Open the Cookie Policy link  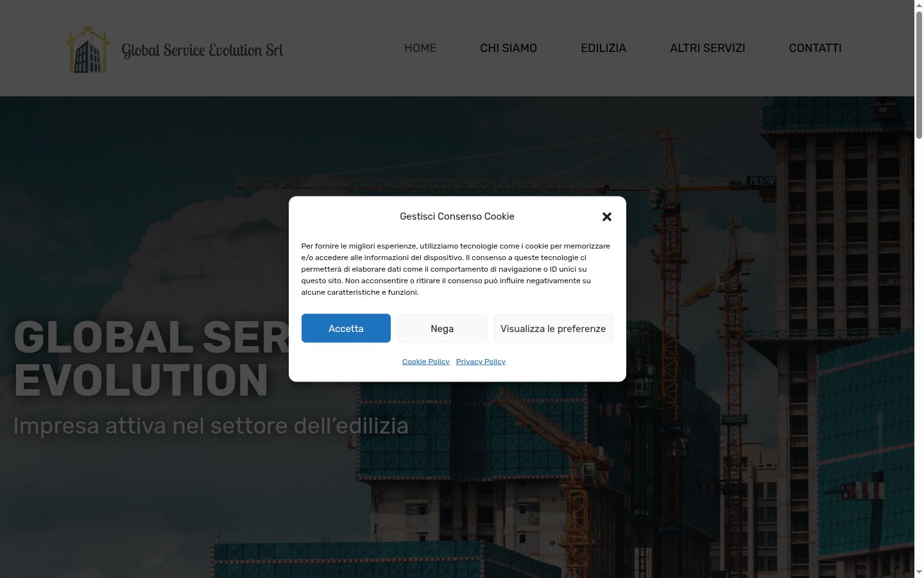(426, 362)
